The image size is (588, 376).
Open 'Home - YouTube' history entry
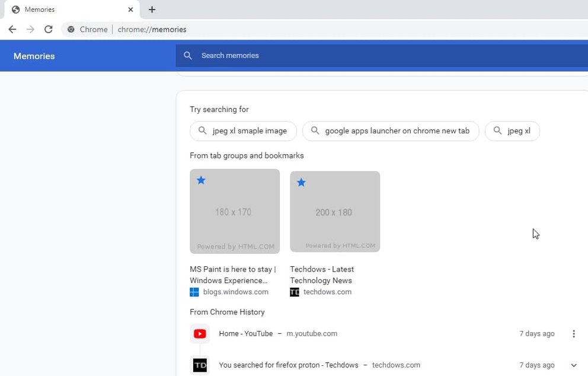pyautogui.click(x=245, y=334)
